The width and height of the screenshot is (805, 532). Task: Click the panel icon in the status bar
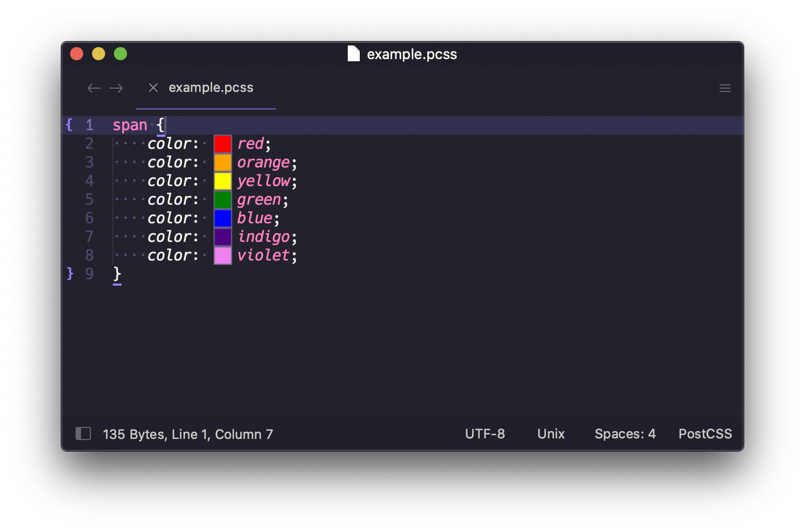coord(83,433)
